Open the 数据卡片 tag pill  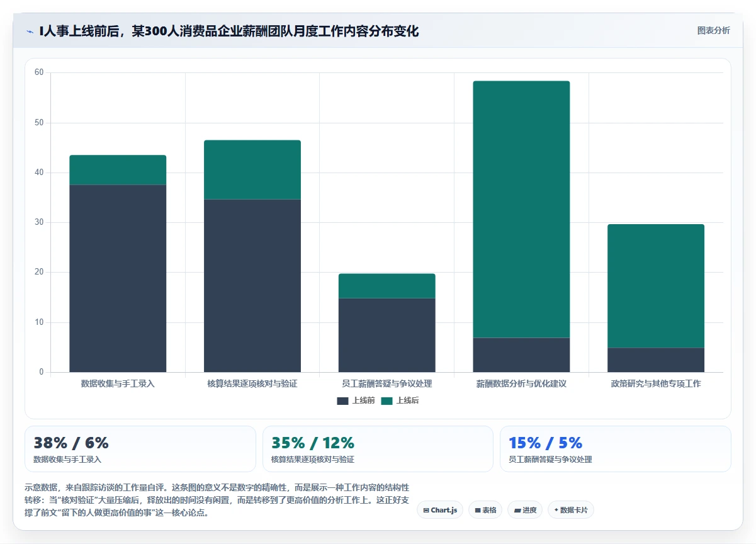571,510
